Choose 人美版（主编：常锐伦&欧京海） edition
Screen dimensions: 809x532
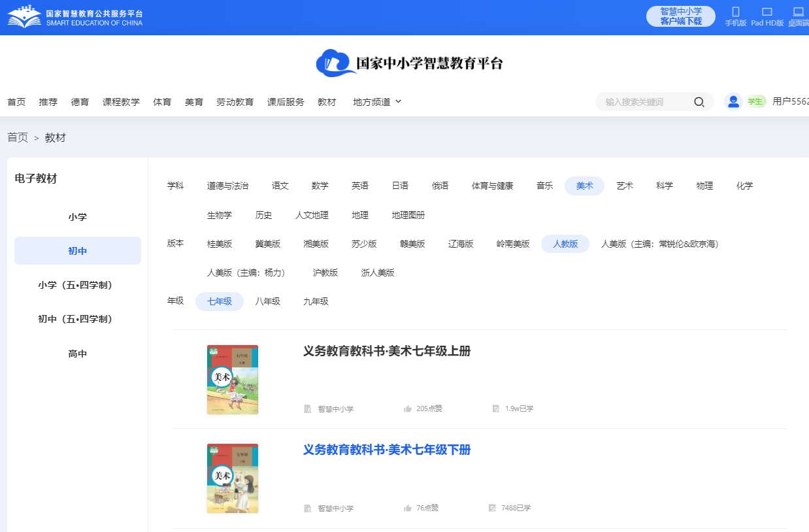pos(659,244)
